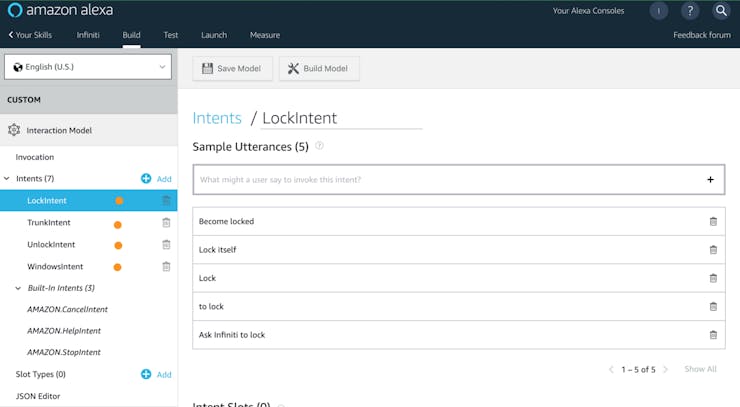Select WindowsIntent in the sidebar
This screenshot has height=407, width=740.
[55, 266]
